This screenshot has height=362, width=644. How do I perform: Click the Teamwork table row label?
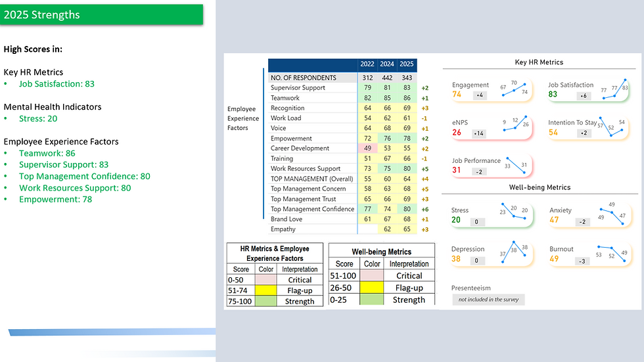pos(285,98)
